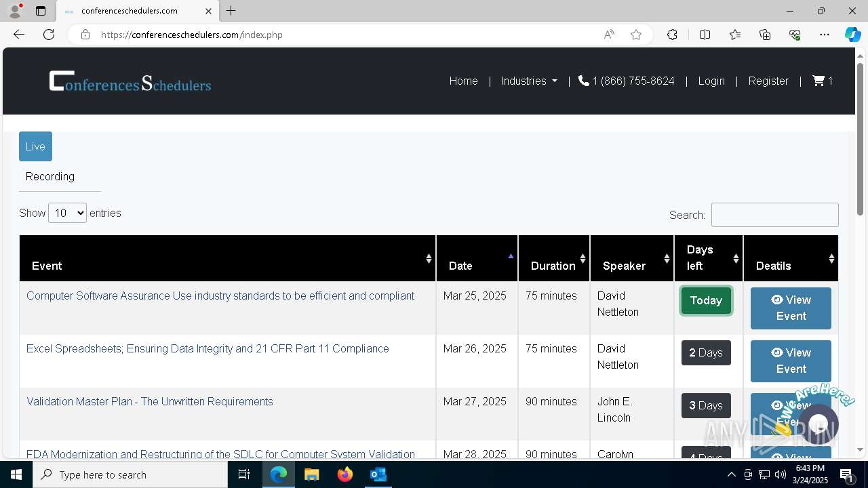Screen dimensions: 868x488
Task: Open Windows Start menu
Action: tap(16, 474)
